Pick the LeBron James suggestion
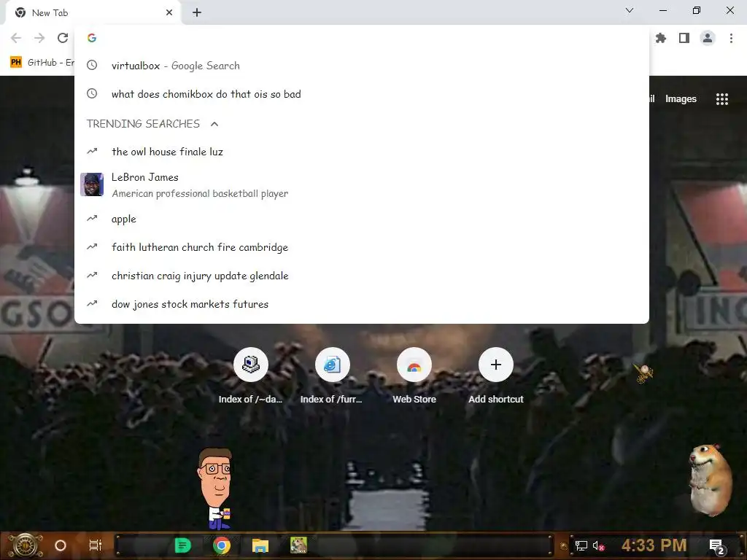 362,184
